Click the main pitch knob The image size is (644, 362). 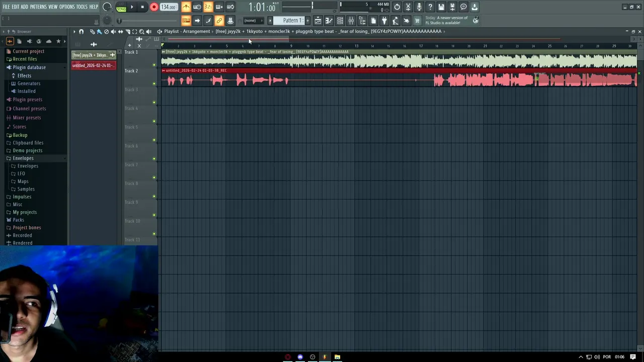[x=107, y=21]
